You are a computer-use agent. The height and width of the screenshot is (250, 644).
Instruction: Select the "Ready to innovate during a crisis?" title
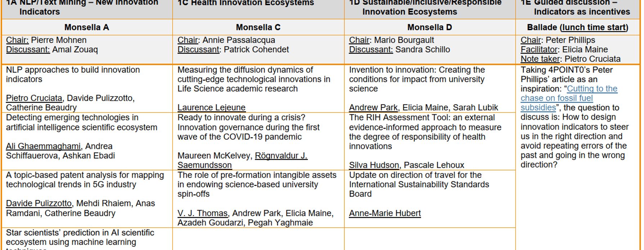pos(241,118)
